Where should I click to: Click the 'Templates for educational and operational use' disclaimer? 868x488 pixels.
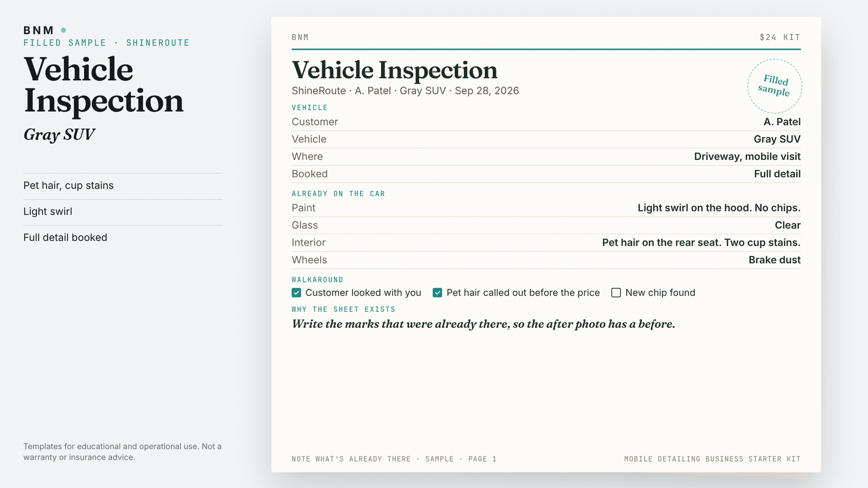click(122, 452)
